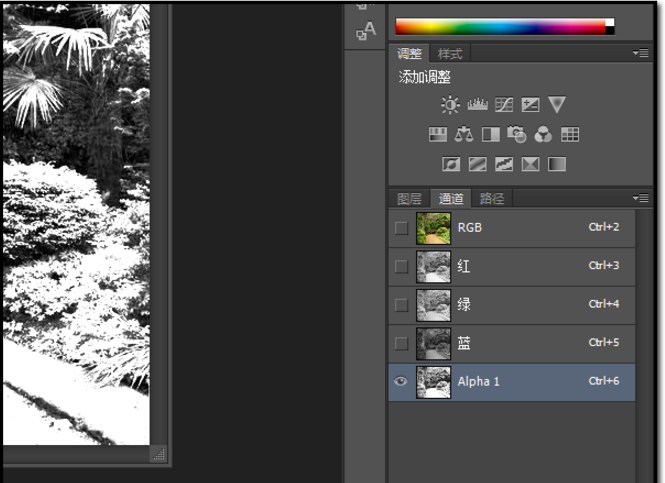
Task: Hide the Alpha 1 channel visibility
Action: pos(401,381)
